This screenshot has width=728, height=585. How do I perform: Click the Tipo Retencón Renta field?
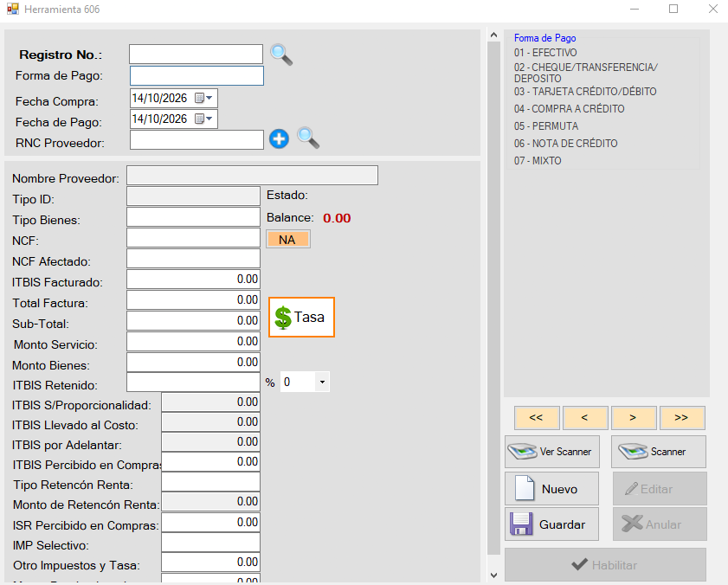pos(211,482)
